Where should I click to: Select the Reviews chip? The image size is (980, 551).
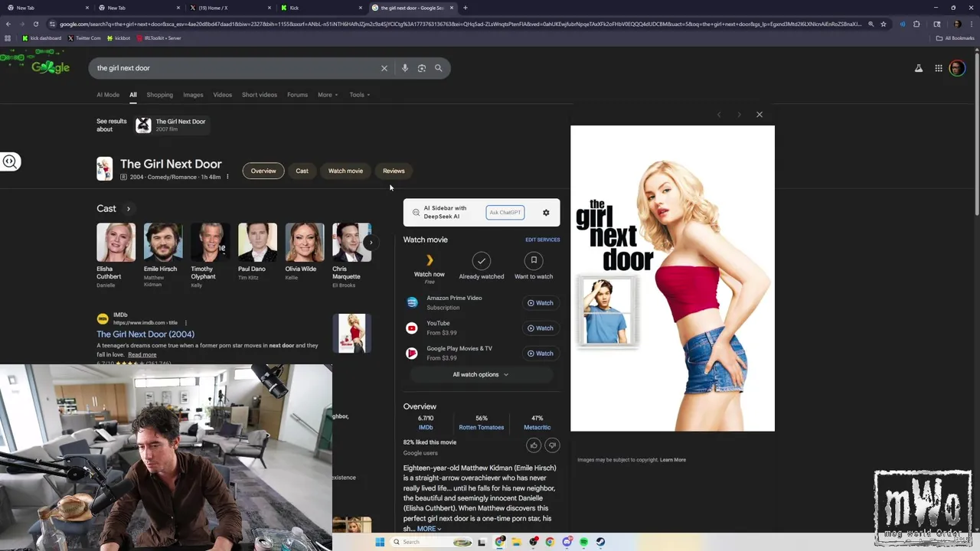tap(394, 171)
